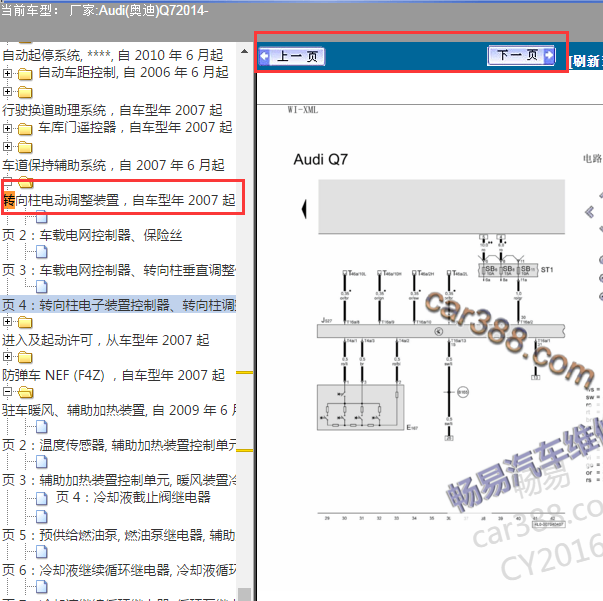Click the folder icon for 车库门遥控器
603x601 pixels.
pyautogui.click(x=25, y=129)
